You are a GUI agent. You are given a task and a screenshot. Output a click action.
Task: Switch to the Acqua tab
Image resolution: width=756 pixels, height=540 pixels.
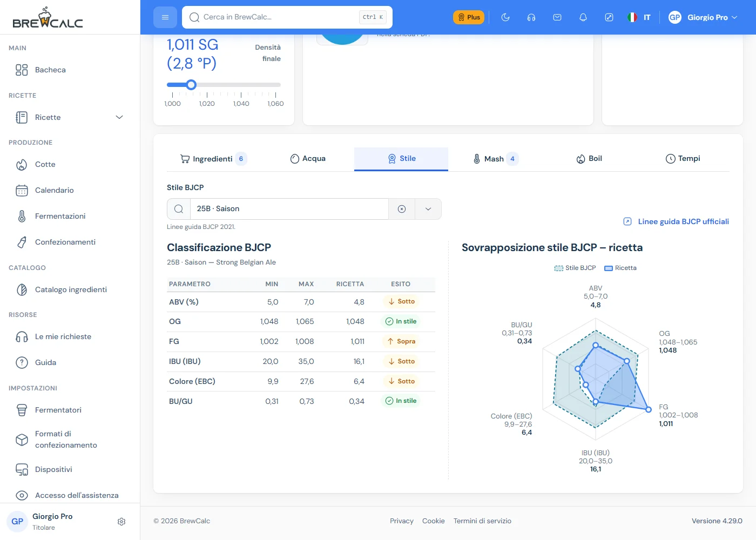(308, 159)
